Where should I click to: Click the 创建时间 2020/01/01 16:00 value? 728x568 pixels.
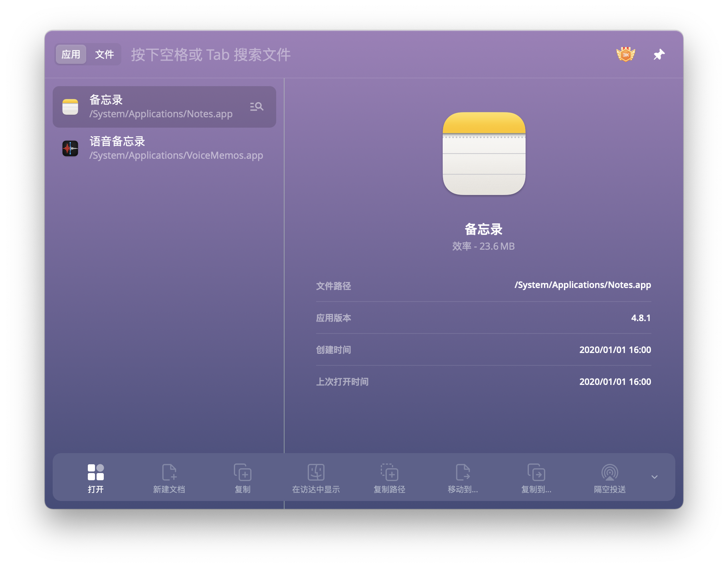[x=615, y=350]
